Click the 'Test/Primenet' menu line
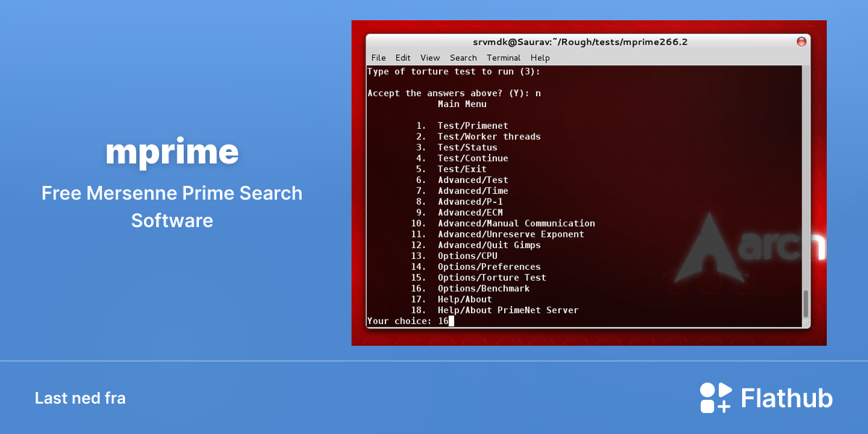This screenshot has width=868, height=434. click(462, 126)
